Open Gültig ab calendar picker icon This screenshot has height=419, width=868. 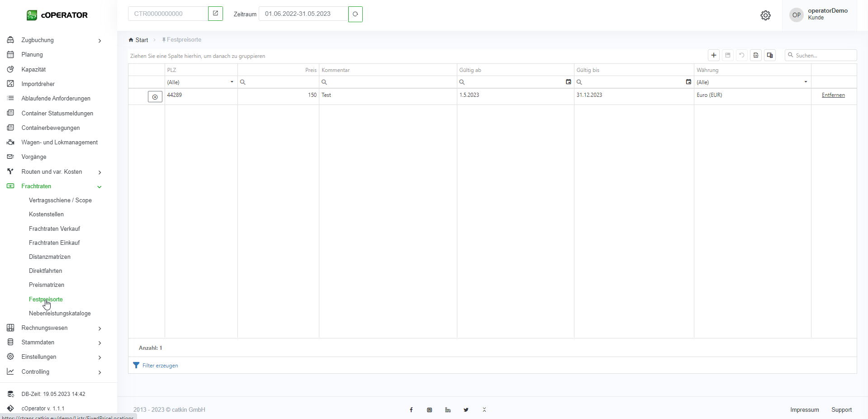(x=569, y=82)
